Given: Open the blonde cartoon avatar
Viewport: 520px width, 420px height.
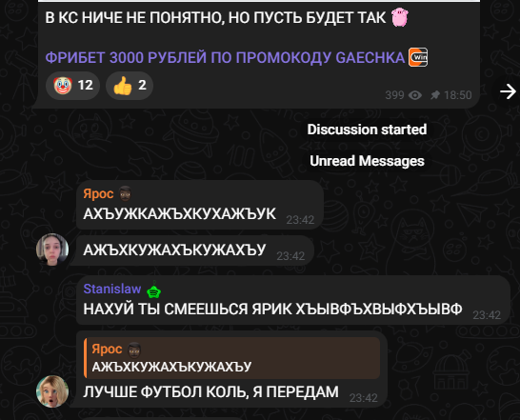Looking at the screenshot, I should (52, 391).
